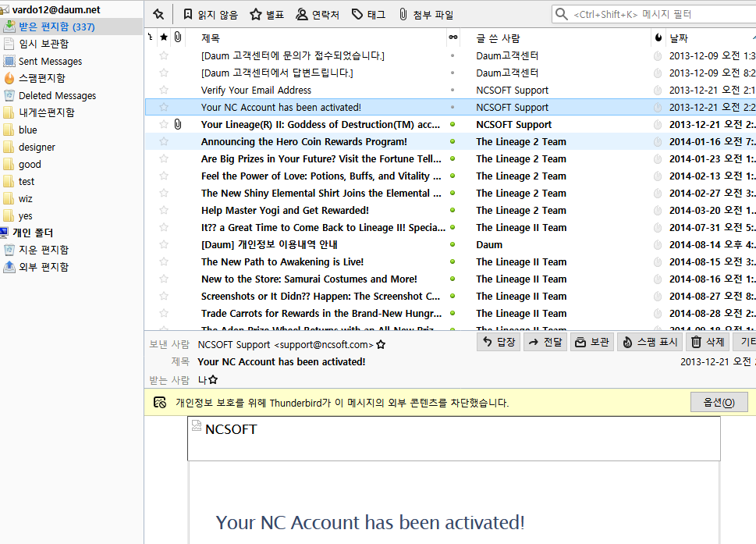Open the drafts folder 임시 보관함
Screen dimensions: 756x544
click(44, 44)
